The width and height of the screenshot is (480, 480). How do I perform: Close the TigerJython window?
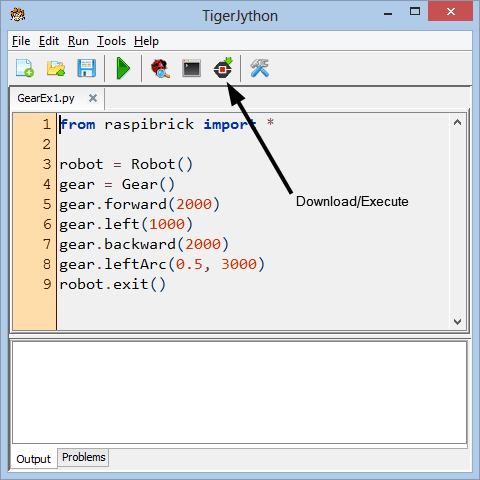pyautogui.click(x=451, y=12)
